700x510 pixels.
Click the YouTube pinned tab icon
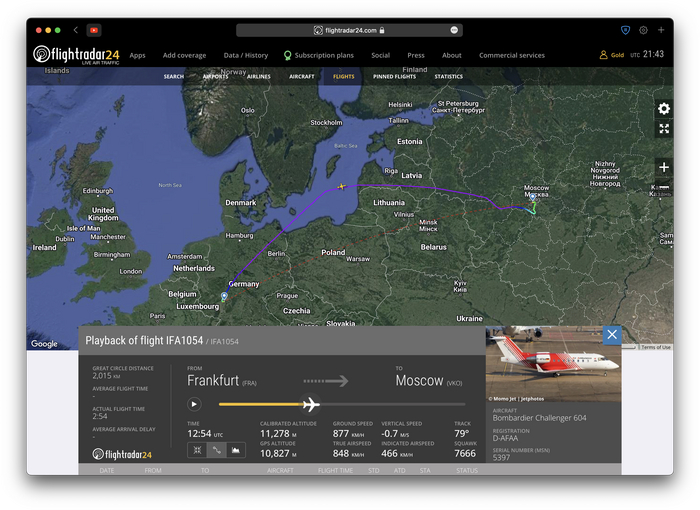94,30
